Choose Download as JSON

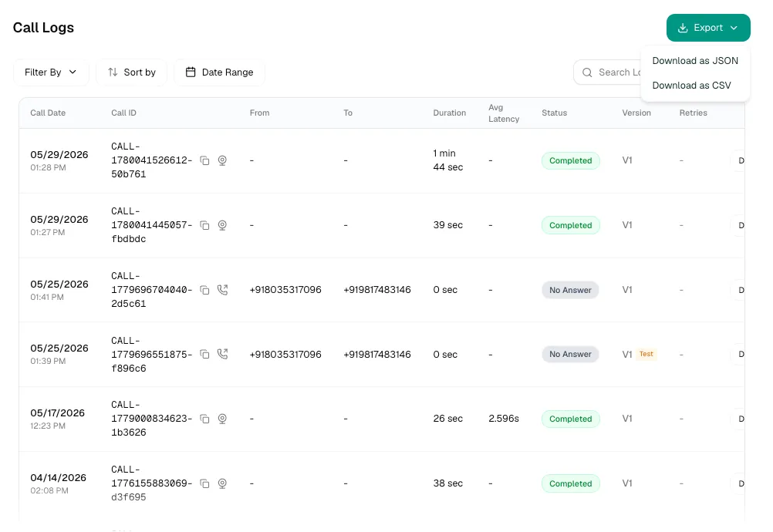click(695, 61)
